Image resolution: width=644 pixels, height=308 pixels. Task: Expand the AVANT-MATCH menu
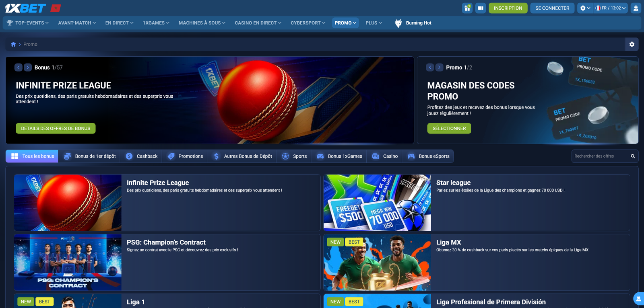77,23
